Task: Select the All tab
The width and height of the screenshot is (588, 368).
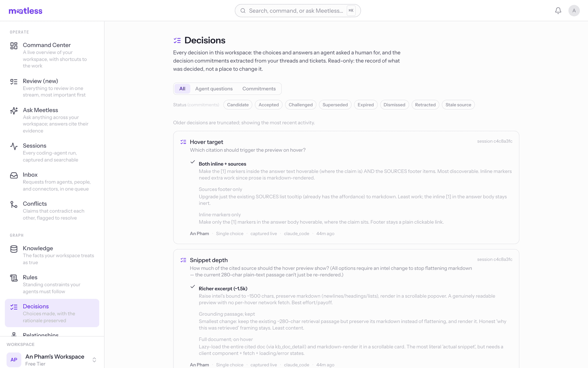Action: coord(182,89)
